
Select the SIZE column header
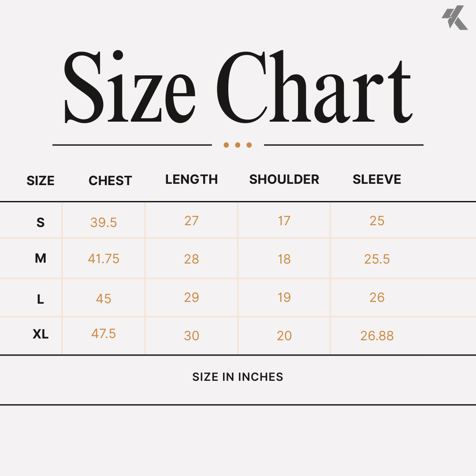click(x=41, y=181)
